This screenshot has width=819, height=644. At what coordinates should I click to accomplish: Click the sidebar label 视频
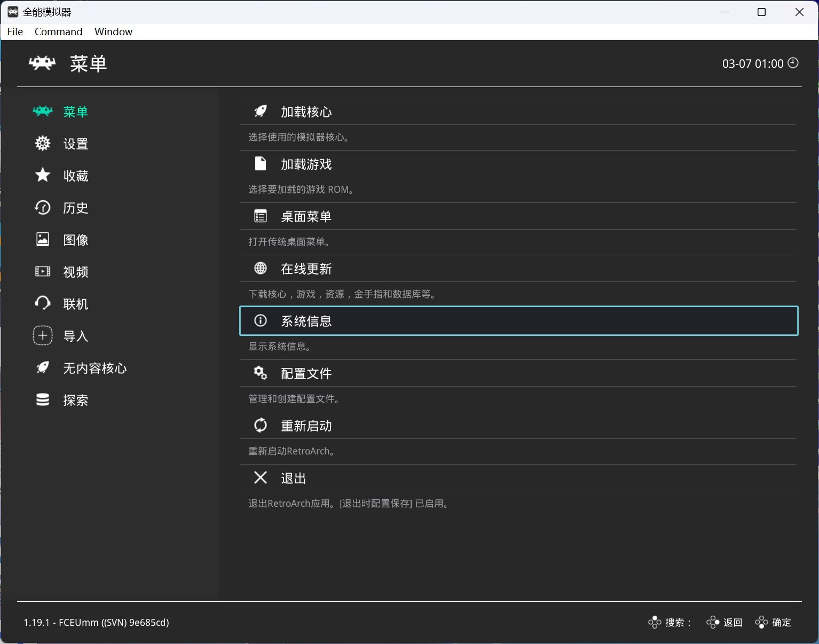tap(76, 272)
